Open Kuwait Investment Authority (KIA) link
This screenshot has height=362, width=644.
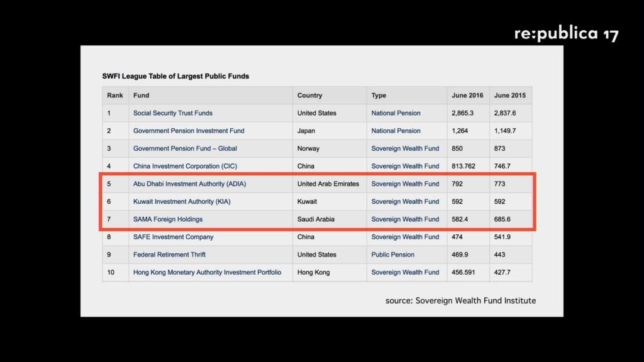182,201
